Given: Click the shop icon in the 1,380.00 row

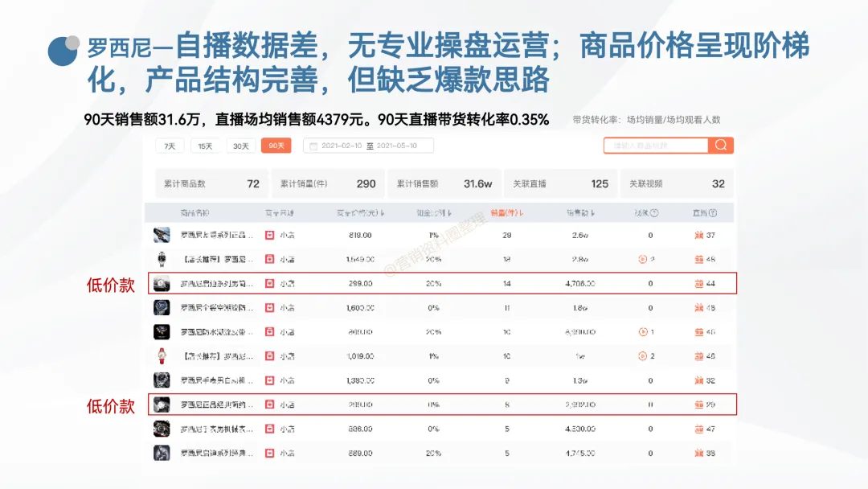Looking at the screenshot, I should 269,380.
